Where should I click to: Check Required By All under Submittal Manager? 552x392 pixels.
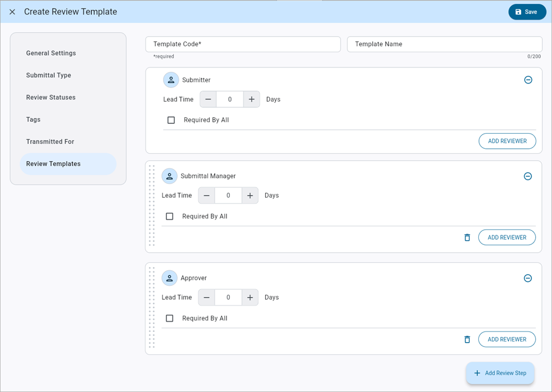point(169,216)
